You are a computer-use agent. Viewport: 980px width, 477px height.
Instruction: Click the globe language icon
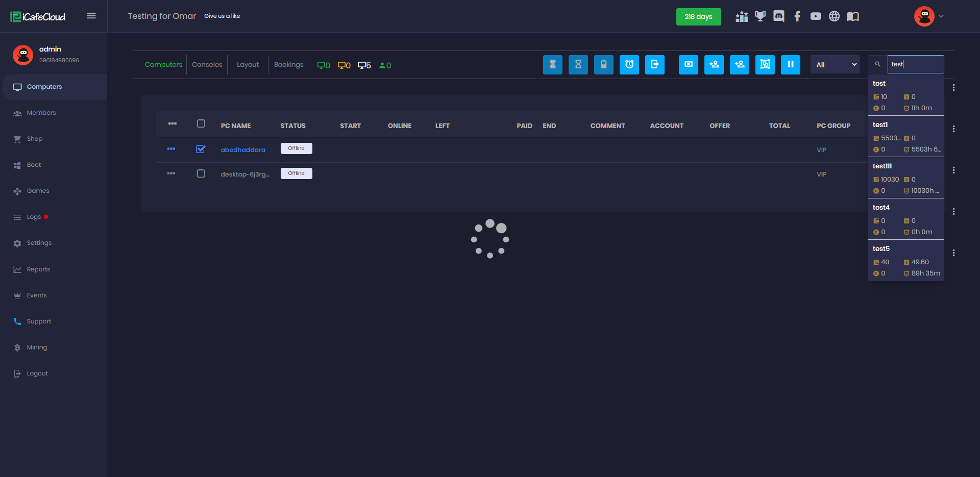pyautogui.click(x=834, y=16)
